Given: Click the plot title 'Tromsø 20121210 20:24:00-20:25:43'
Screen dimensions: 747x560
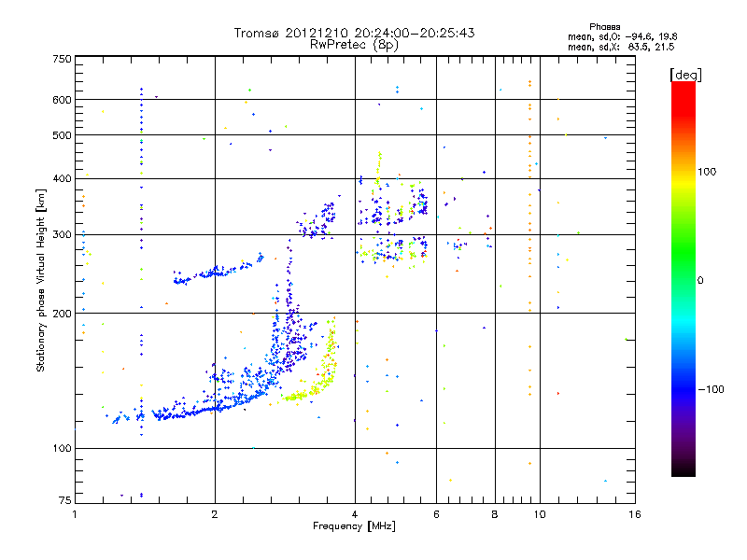Looking at the screenshot, I should (x=354, y=33).
